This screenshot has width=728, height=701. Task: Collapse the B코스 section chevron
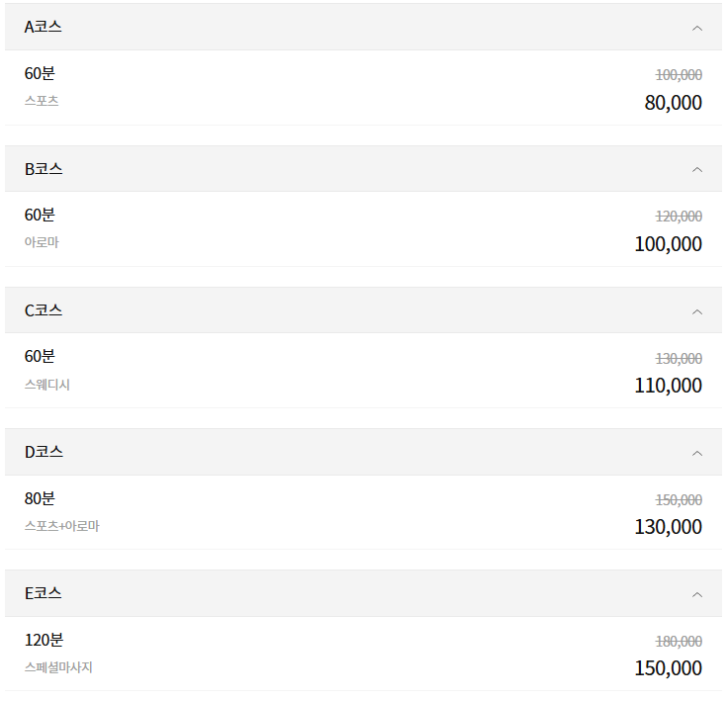697,169
